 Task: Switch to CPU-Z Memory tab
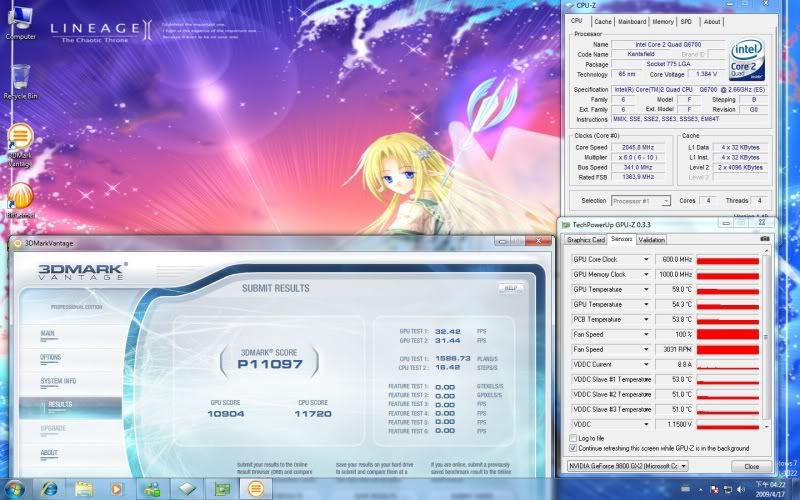pos(663,21)
